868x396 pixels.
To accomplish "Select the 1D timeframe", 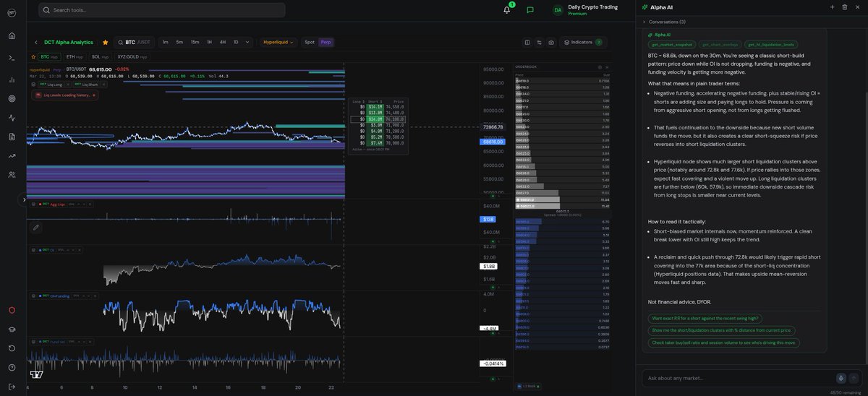I will [236, 42].
